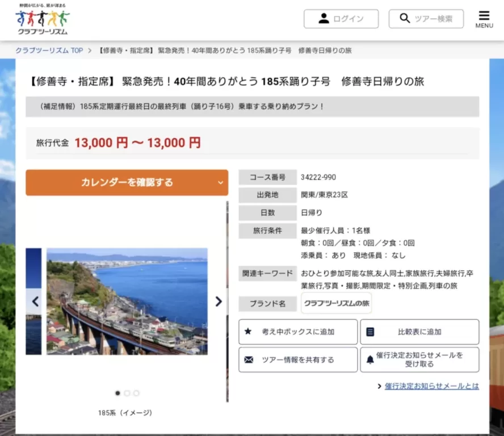Subscribe to 催行決定お知らせメール notification
Screen dimensions: 504x436
click(x=419, y=360)
